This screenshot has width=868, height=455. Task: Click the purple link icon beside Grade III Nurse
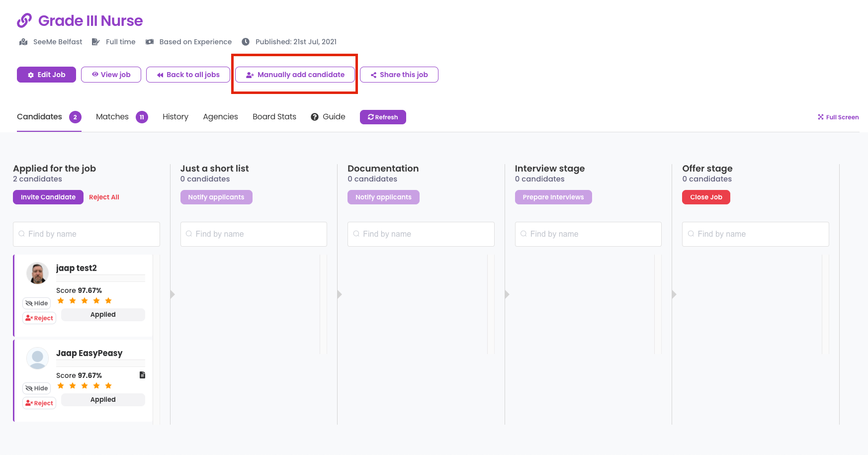point(24,20)
